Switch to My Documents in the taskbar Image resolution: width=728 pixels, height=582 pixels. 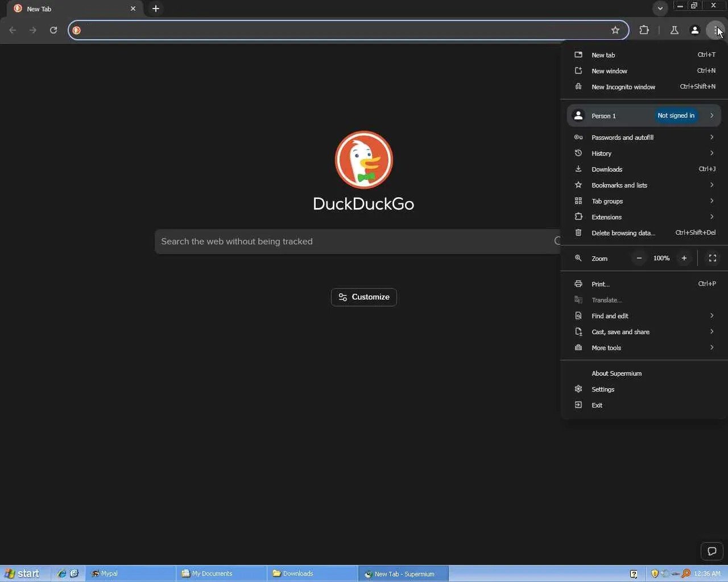point(221,574)
